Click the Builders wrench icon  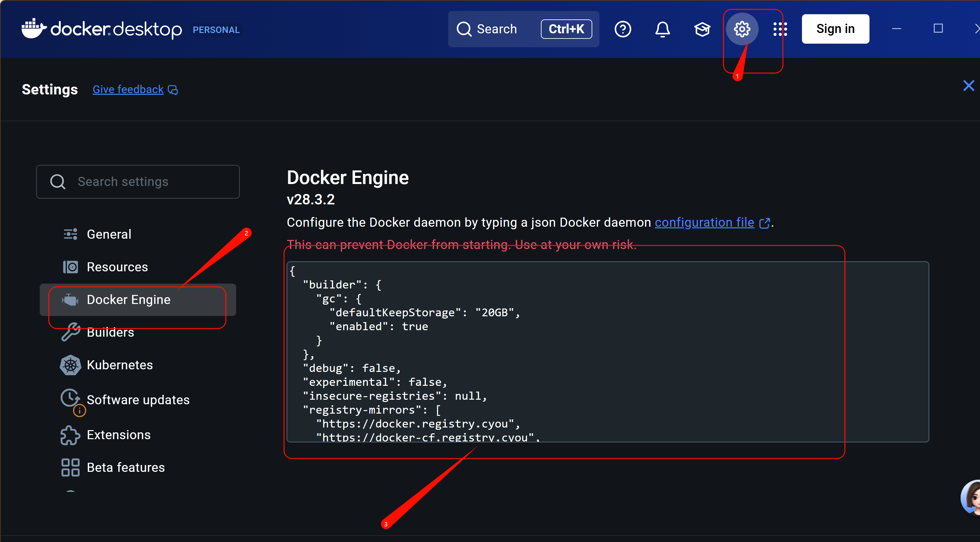(x=70, y=332)
